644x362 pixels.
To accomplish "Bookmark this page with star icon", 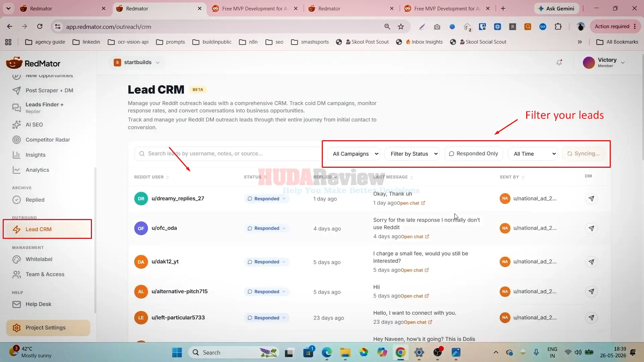I will [401, 27].
